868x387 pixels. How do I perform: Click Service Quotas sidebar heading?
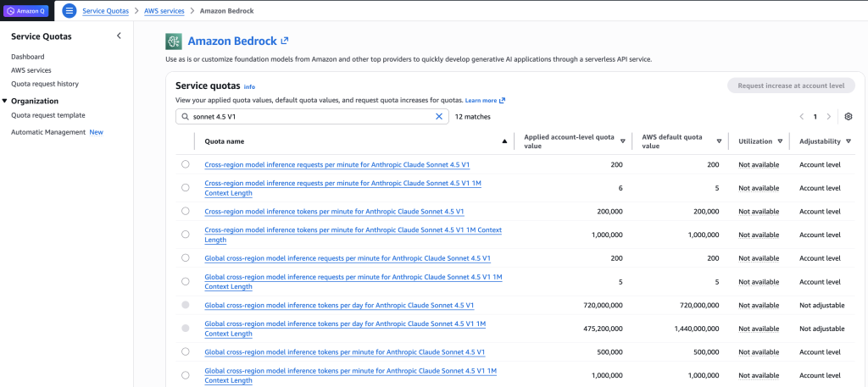click(41, 36)
